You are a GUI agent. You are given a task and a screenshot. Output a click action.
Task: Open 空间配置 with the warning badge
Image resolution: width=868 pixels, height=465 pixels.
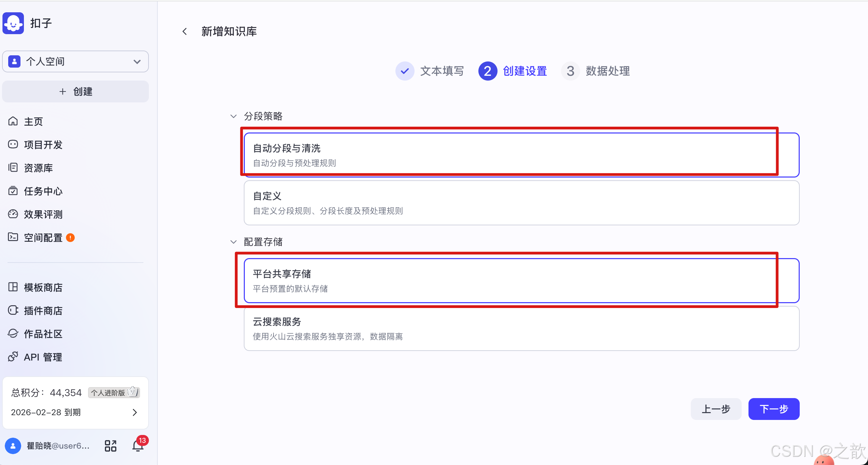click(x=42, y=237)
